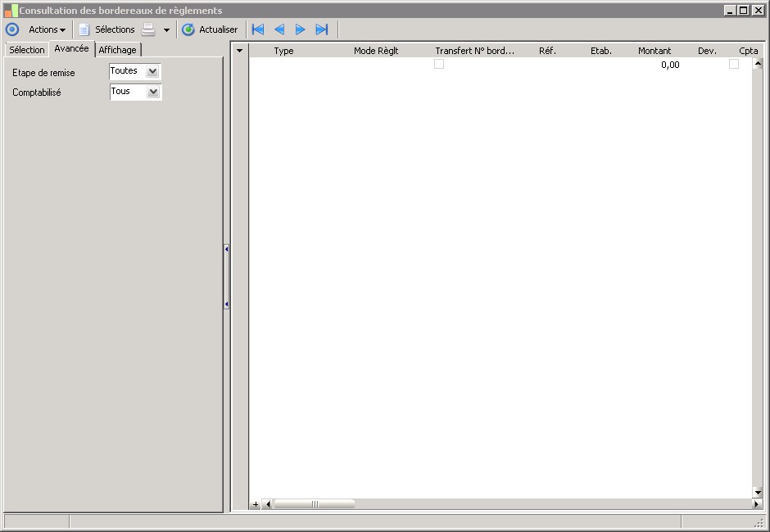Click the plus button at grid bottom-left
770x532 pixels.
point(256,504)
